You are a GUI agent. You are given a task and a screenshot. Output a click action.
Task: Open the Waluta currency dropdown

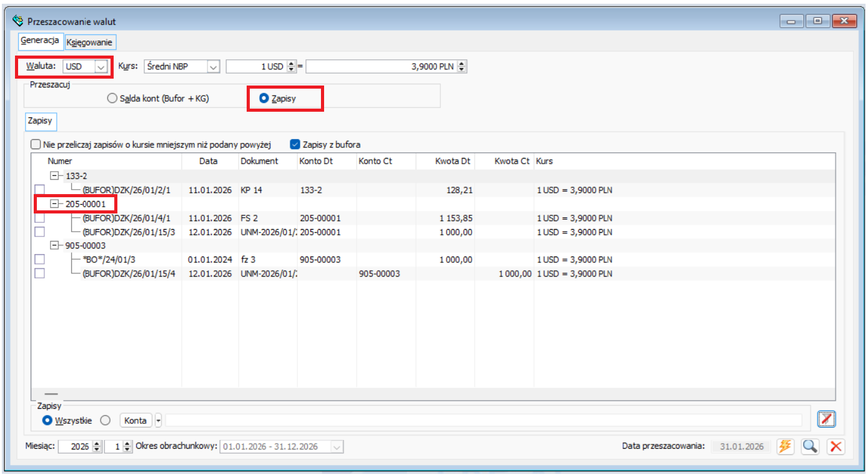tap(100, 67)
